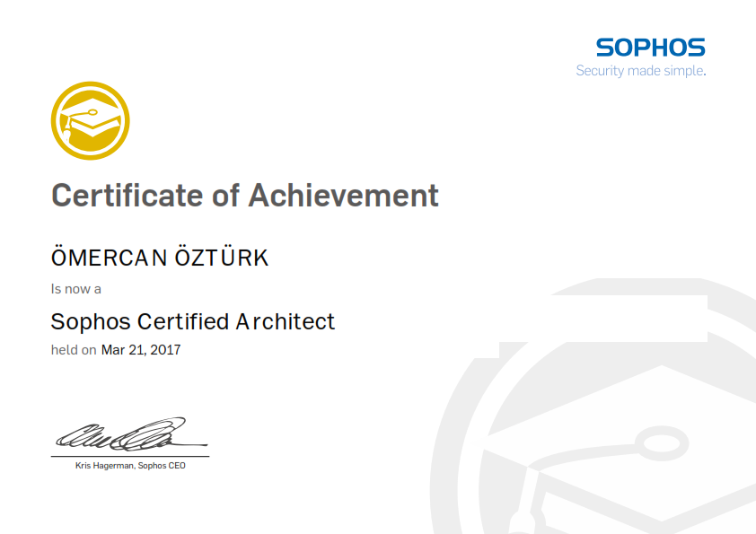Click the 'Certificate of Achievement' heading
The image size is (756, 534).
pos(245,195)
